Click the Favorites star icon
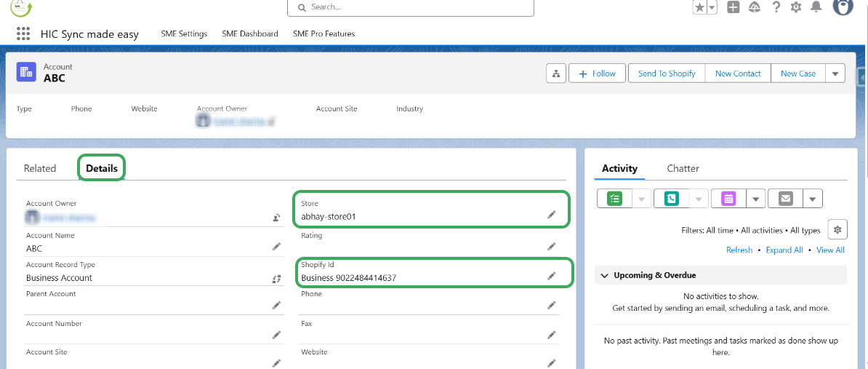Screen dimensions: 868x369 click(x=700, y=7)
